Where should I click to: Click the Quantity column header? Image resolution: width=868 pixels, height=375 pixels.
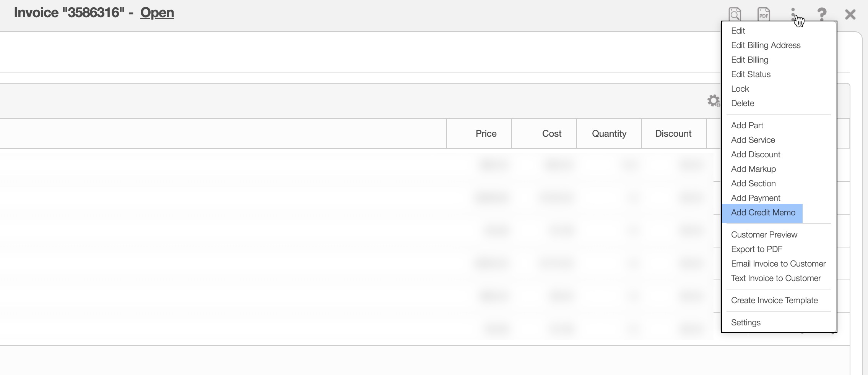(609, 134)
